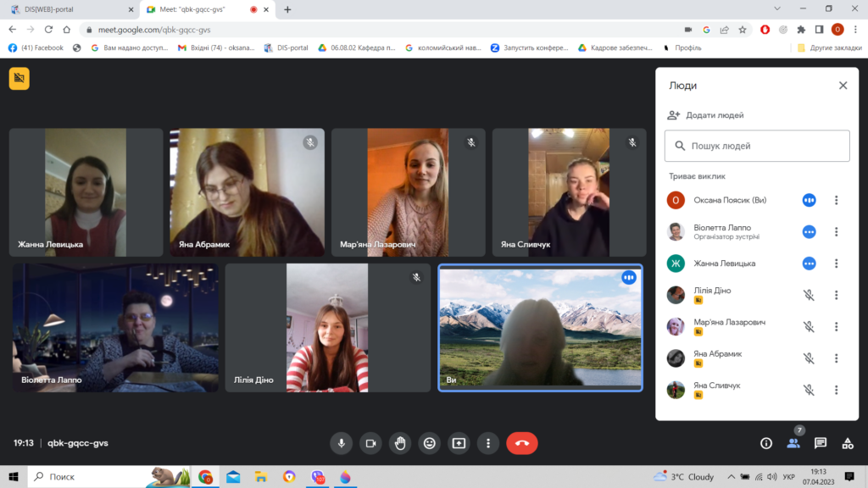Click the present screen icon
The image size is (868, 488).
click(x=459, y=443)
